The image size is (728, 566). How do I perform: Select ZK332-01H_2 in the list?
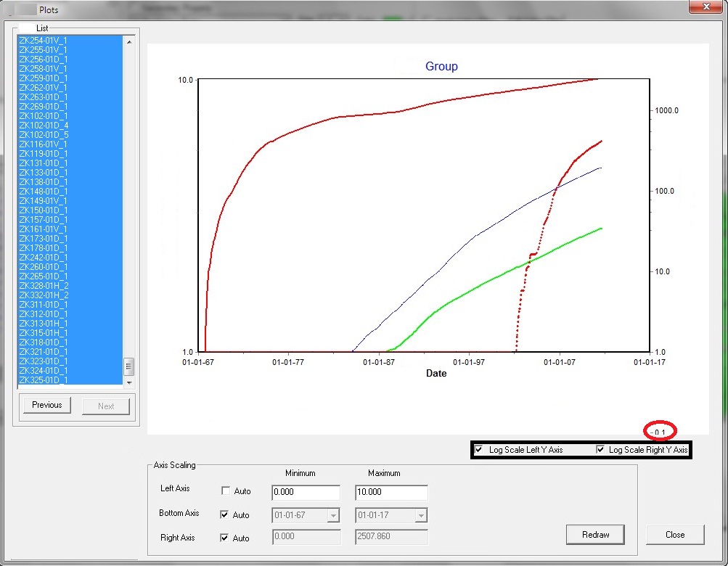(x=70, y=295)
